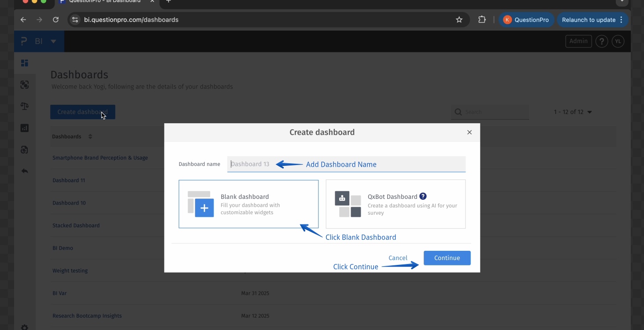Click the search magnifier in Search field
This screenshot has width=644, height=330.
pyautogui.click(x=457, y=112)
